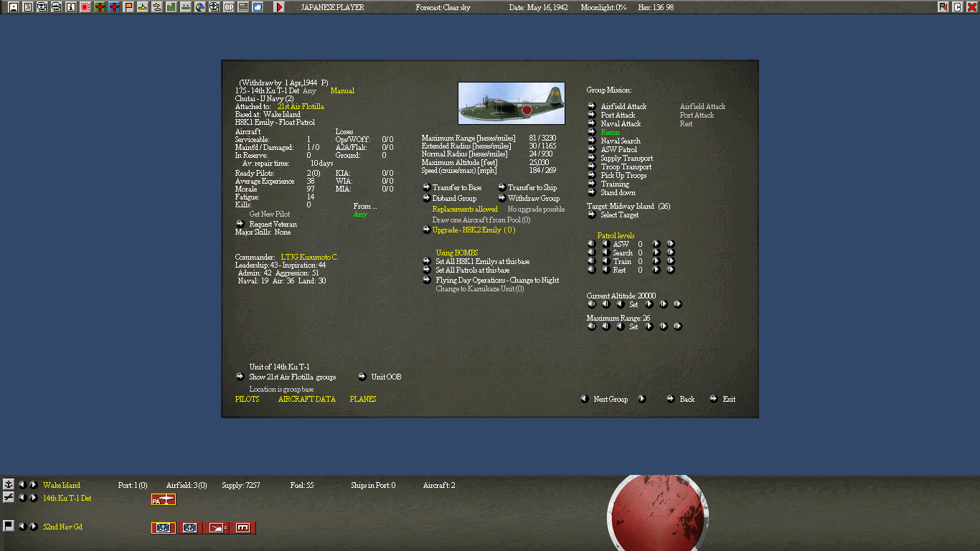The height and width of the screenshot is (551, 980).
Task: Go to the next group with right arrow
Action: tap(642, 399)
